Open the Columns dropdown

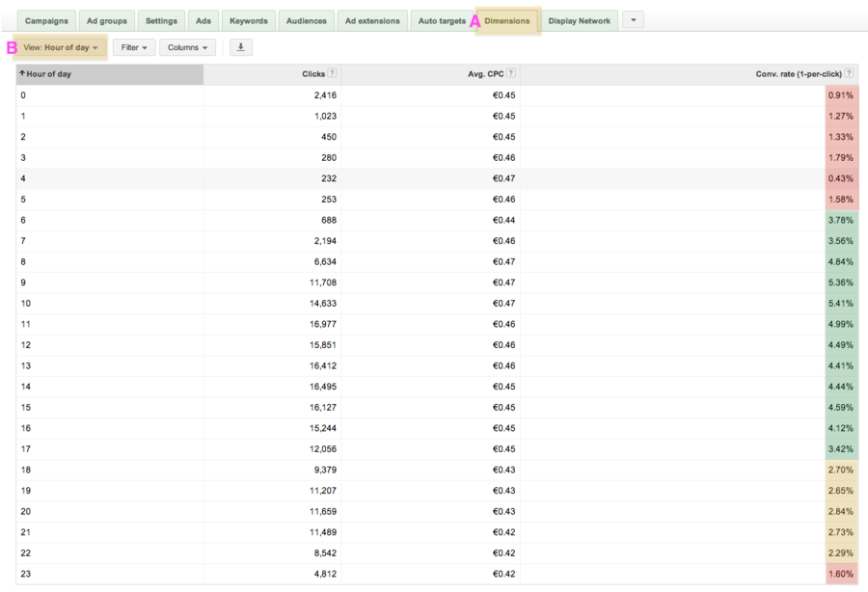point(187,47)
